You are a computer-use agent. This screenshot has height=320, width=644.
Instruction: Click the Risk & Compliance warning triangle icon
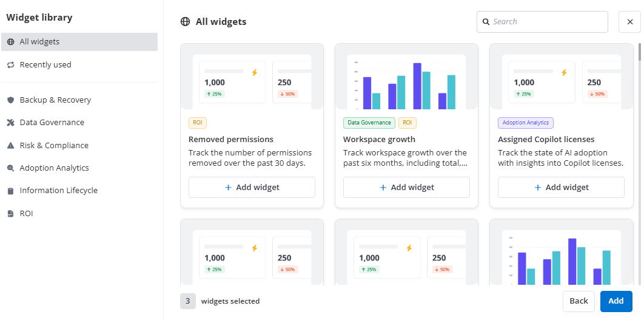click(10, 146)
